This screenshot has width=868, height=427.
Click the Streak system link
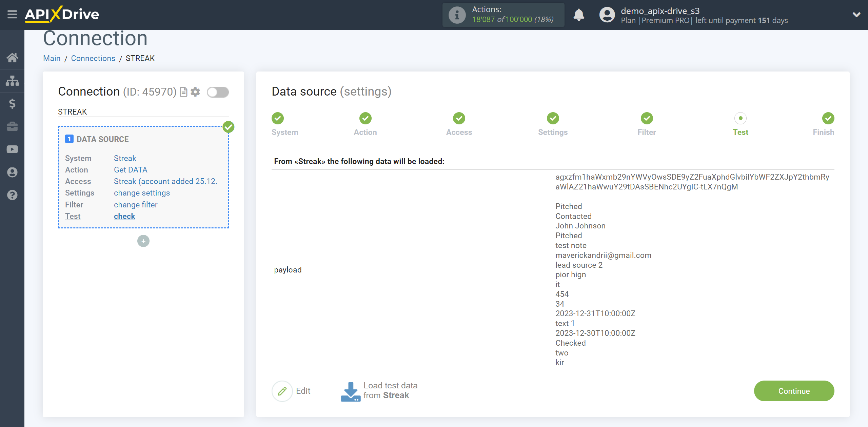coord(125,158)
